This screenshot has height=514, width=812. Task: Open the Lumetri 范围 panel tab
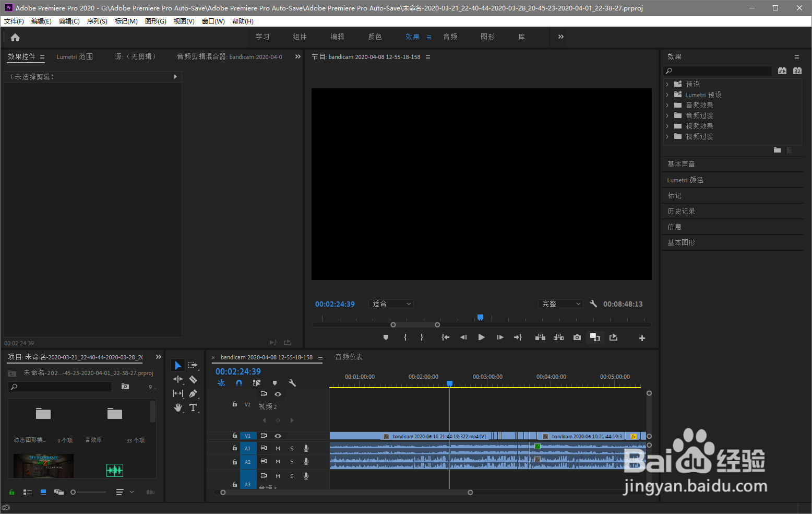[75, 56]
